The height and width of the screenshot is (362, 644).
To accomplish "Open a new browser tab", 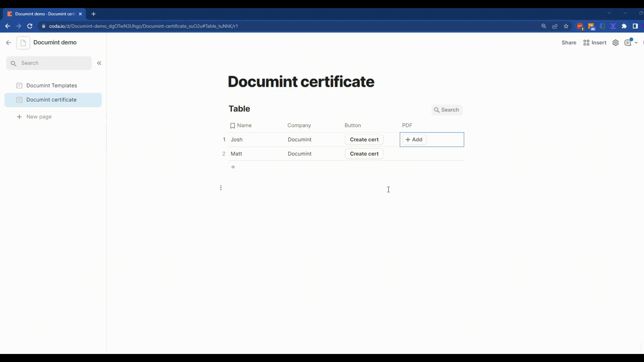I will 94,14.
